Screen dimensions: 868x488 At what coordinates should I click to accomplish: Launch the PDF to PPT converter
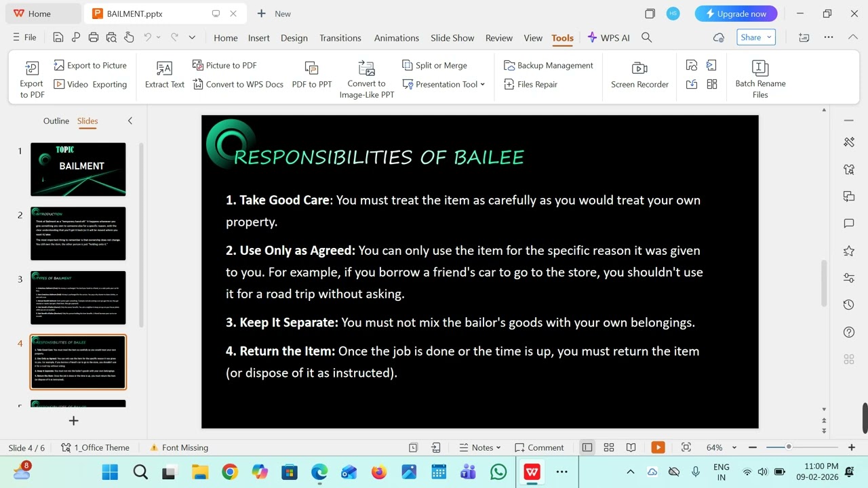tap(312, 75)
